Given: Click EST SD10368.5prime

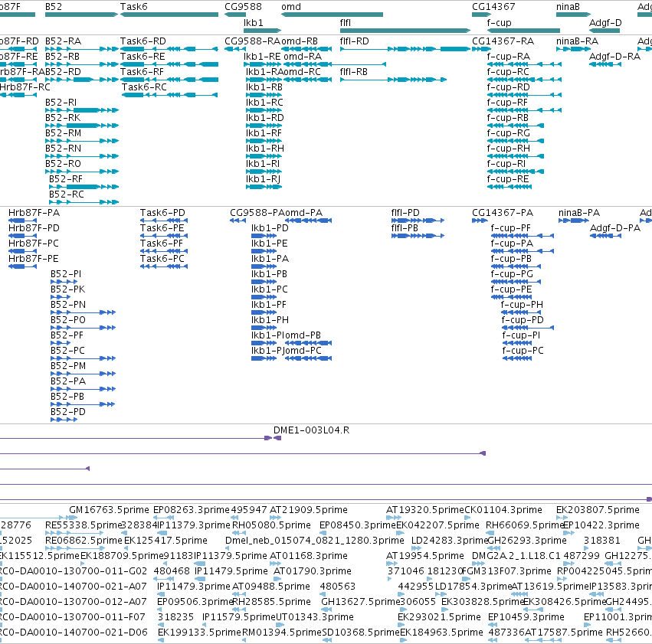Looking at the screenshot, I should click(x=361, y=633).
